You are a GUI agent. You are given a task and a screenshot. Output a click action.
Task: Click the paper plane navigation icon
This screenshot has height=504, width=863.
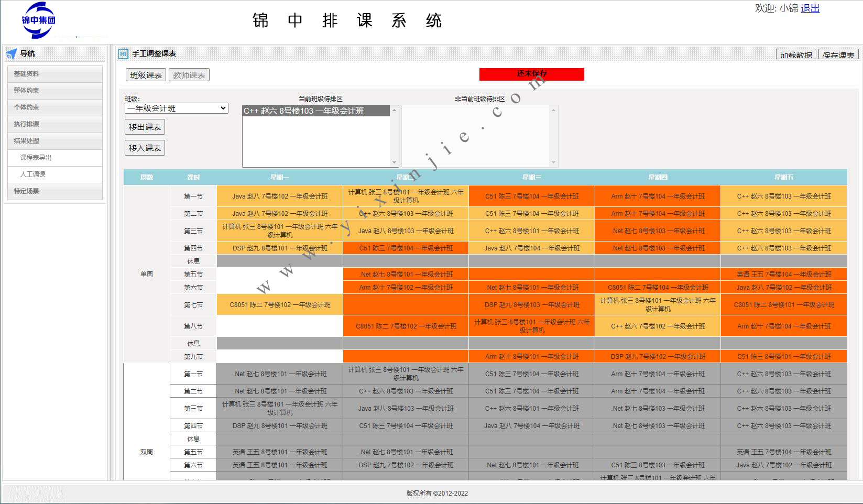click(x=11, y=53)
